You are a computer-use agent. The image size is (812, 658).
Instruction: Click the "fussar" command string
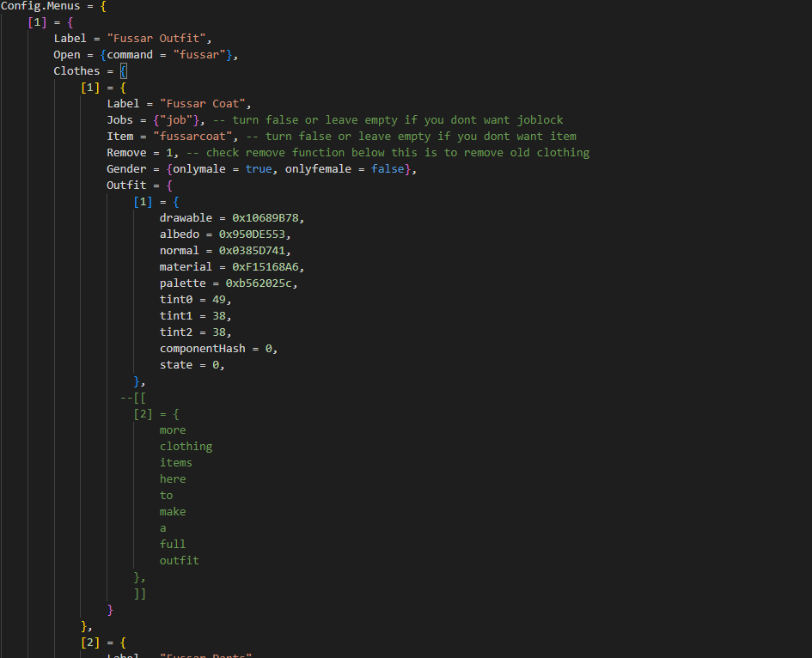(203, 55)
